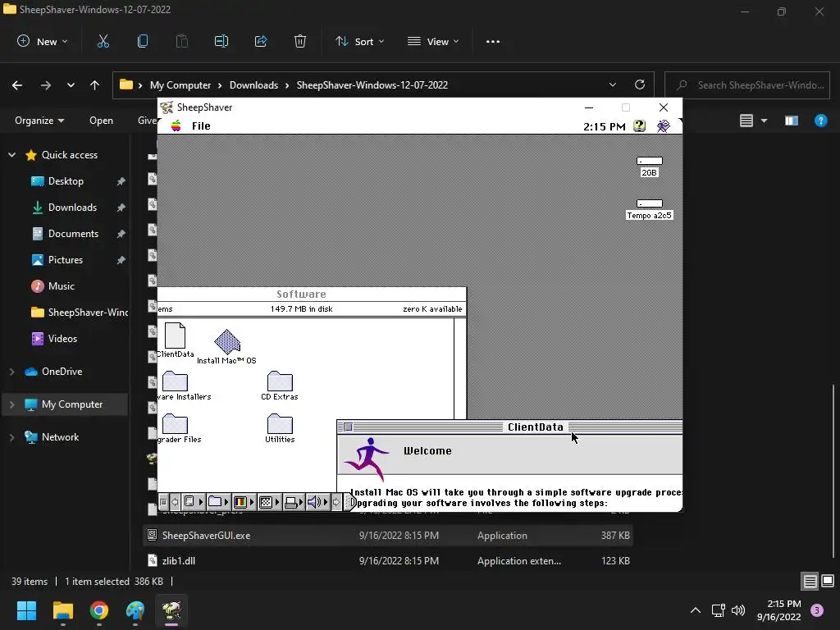Go back using the Explorer back arrow
Viewport: 840px width, 630px height.
[17, 85]
